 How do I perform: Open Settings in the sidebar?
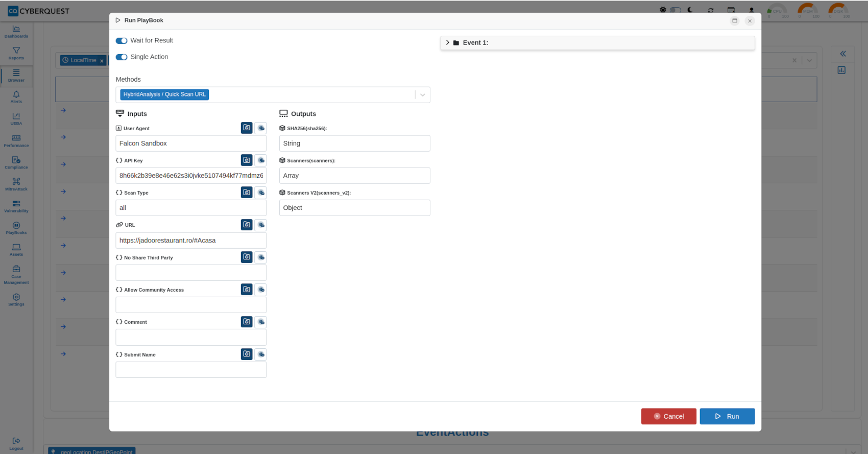16,300
